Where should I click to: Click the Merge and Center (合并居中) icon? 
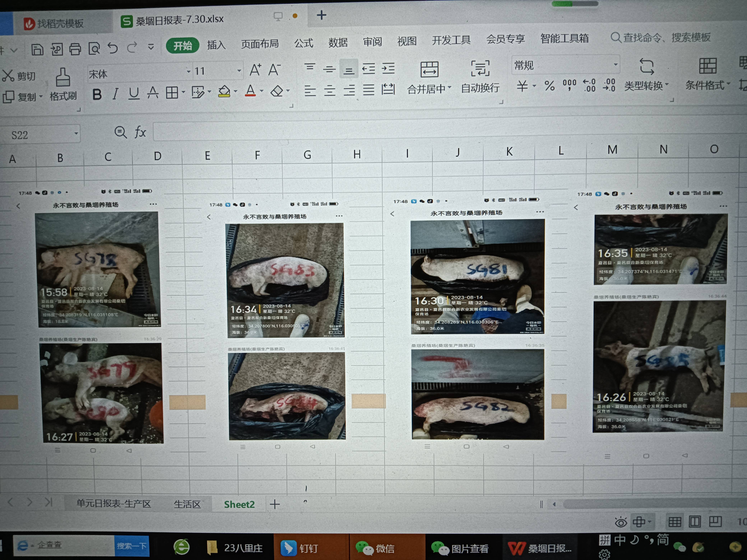point(429,69)
